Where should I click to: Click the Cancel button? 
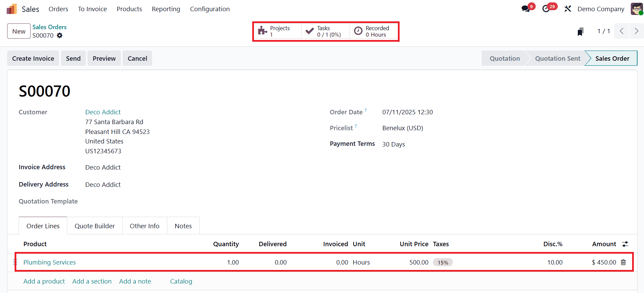(137, 58)
